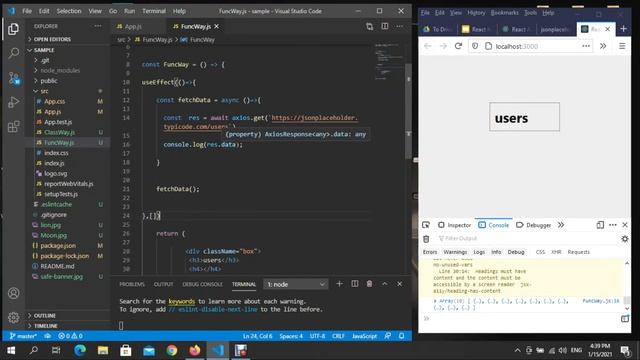Switch to the Debugger devtools tab
The image size is (640, 360).
pos(533,225)
